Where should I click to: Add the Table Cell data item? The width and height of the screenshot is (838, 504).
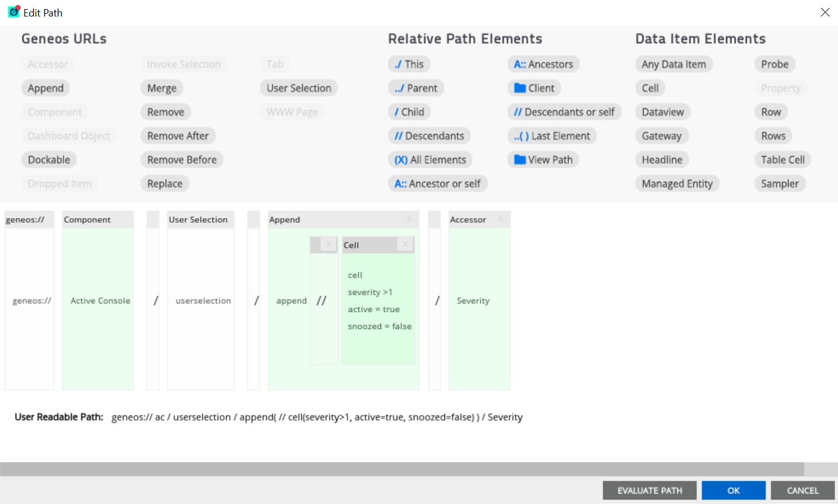tap(783, 160)
